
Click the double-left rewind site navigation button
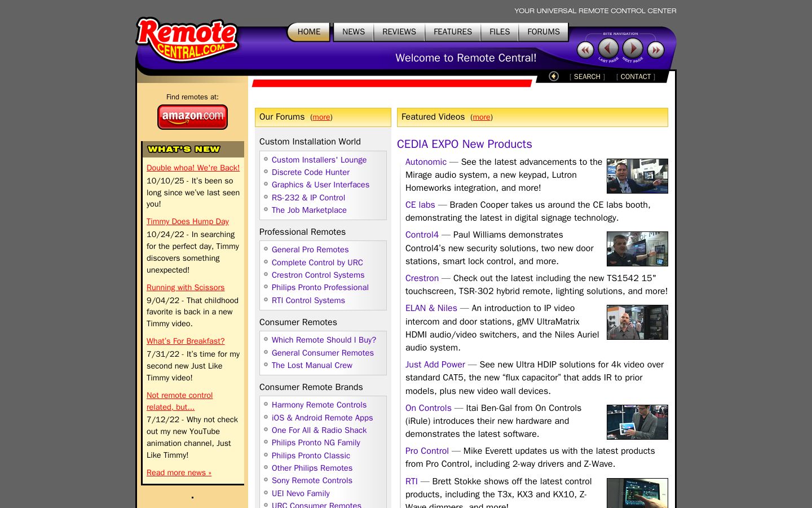[585, 50]
